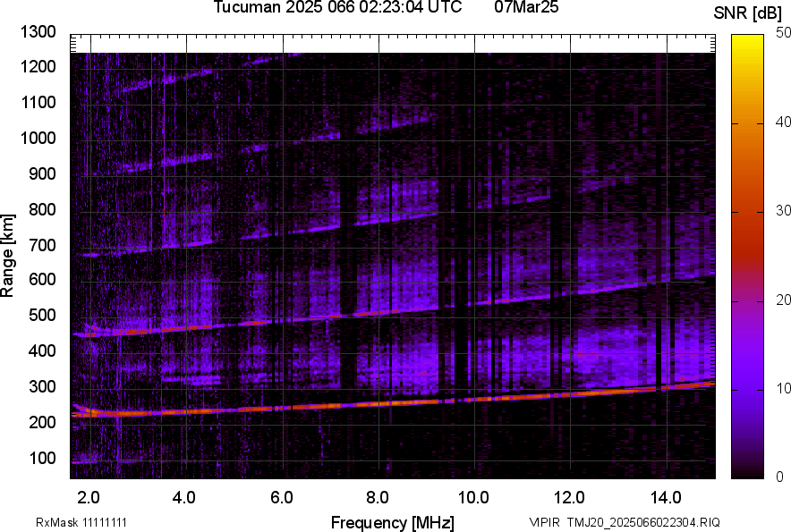Click the colorbar at the 30 dB level
Screen dimensions: 791x532
coord(747,212)
